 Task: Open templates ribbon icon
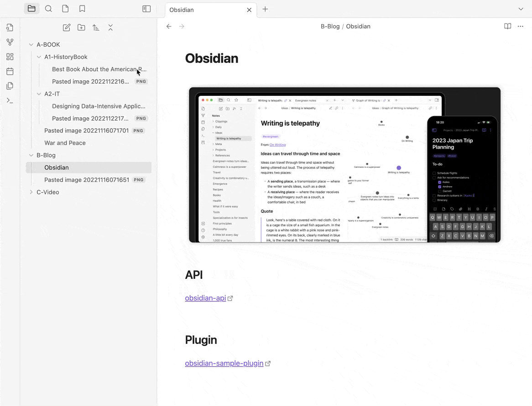(x=10, y=86)
